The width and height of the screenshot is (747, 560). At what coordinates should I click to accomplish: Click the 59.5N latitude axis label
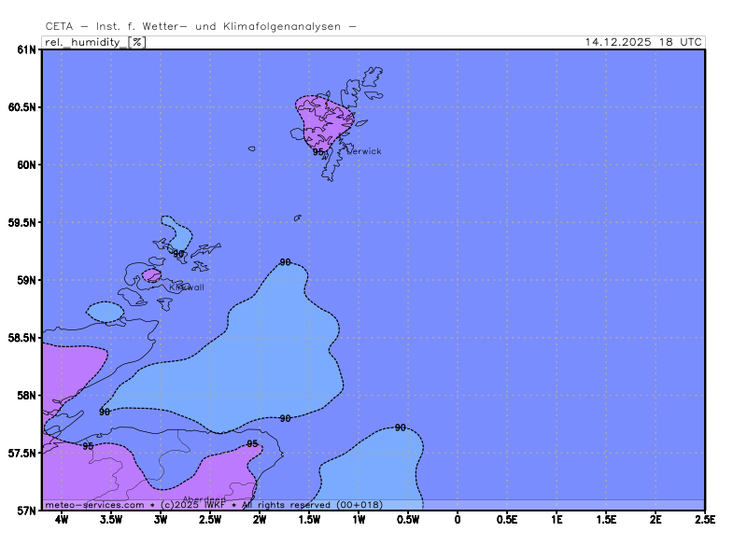click(21, 223)
